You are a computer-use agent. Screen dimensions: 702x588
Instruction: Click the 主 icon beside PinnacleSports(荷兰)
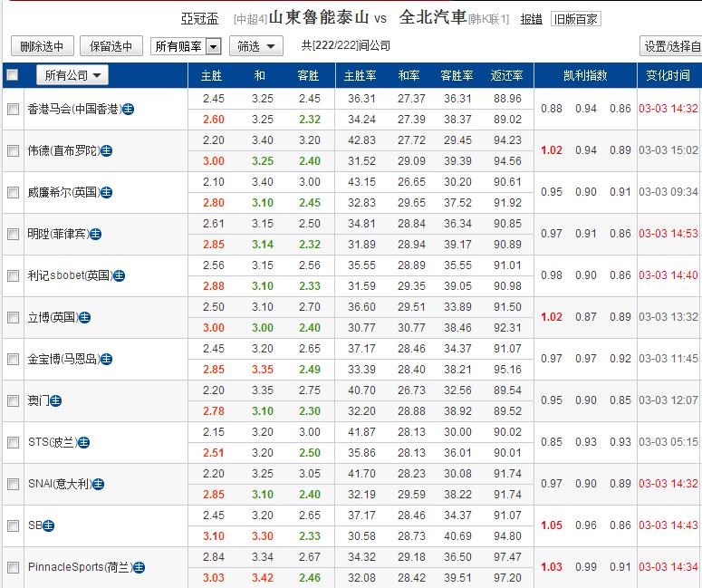pyautogui.click(x=139, y=567)
